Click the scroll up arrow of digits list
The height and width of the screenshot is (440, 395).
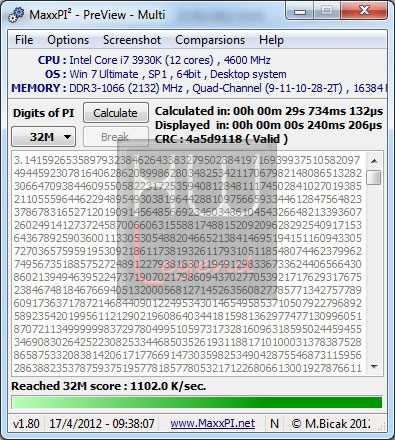coord(374,161)
